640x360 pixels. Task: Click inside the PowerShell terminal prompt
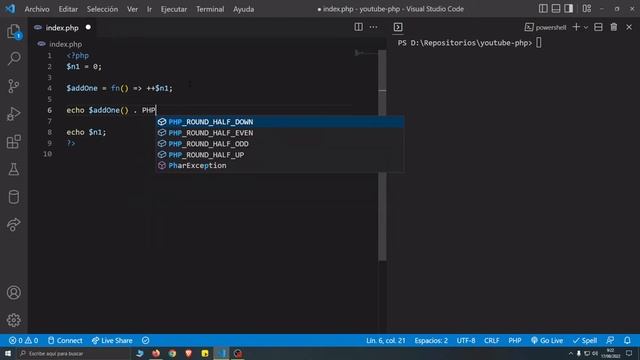click(x=539, y=42)
